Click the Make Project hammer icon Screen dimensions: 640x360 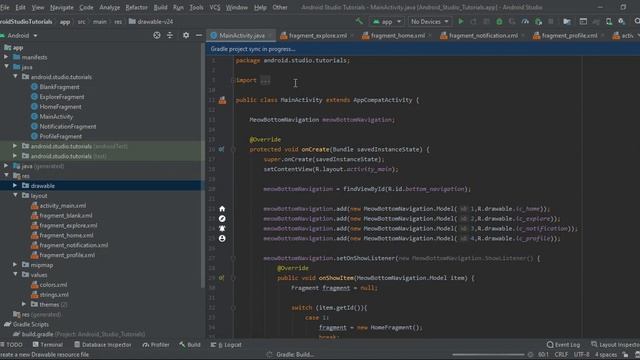click(x=359, y=21)
